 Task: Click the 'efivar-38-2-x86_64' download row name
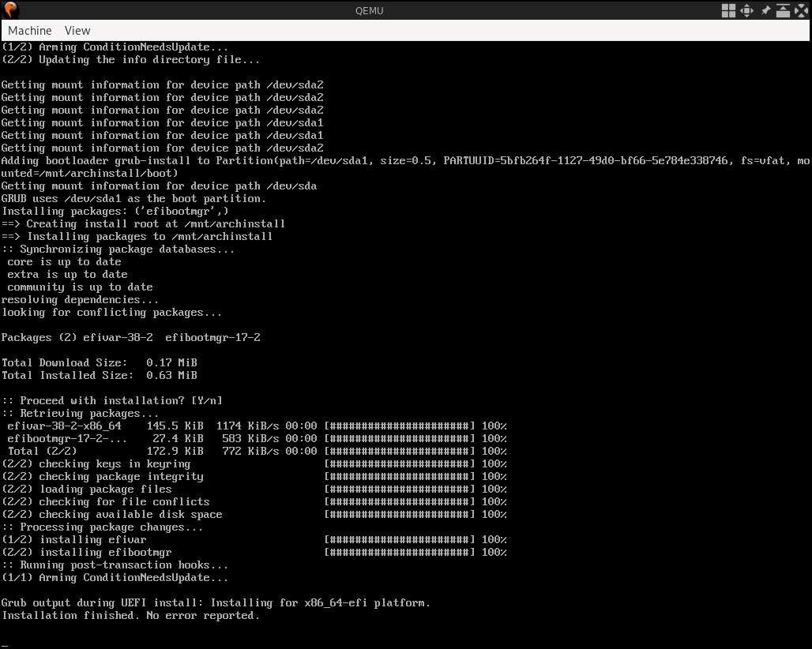[x=64, y=426]
